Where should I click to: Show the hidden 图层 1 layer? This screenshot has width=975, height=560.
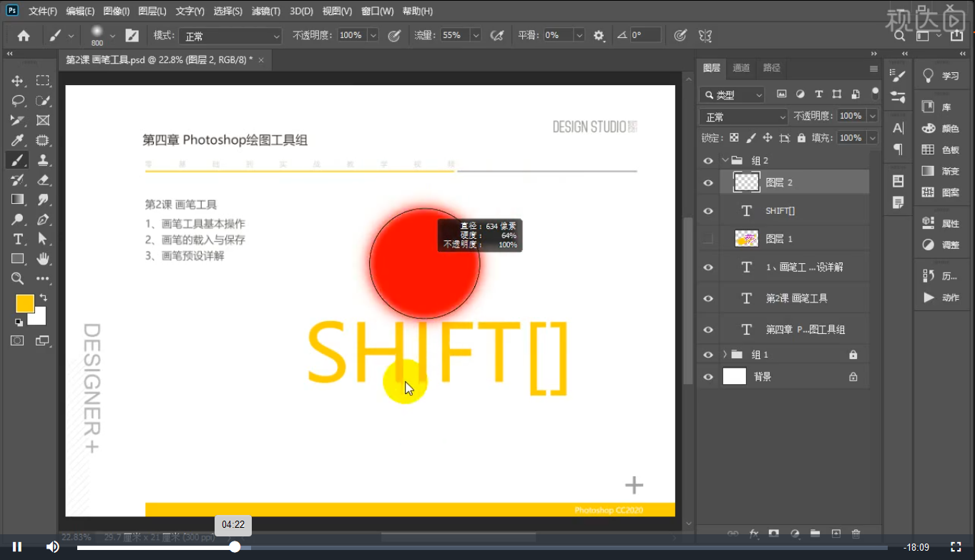pyautogui.click(x=708, y=239)
